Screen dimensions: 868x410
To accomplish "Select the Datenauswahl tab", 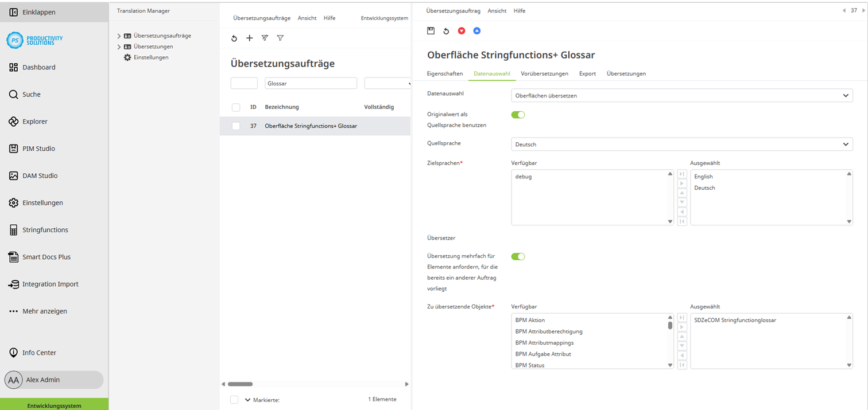I will pyautogui.click(x=492, y=74).
